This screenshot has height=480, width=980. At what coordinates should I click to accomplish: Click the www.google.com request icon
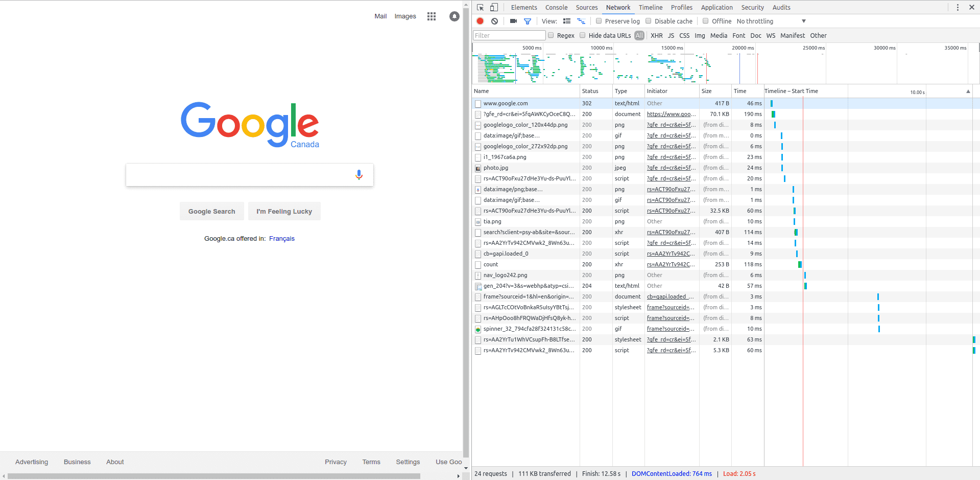[478, 104]
